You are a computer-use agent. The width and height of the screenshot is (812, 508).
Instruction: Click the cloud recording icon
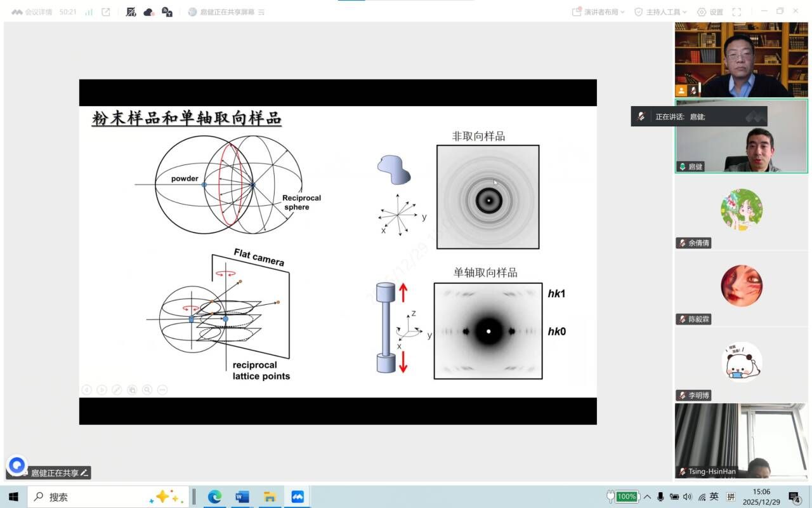click(x=149, y=12)
